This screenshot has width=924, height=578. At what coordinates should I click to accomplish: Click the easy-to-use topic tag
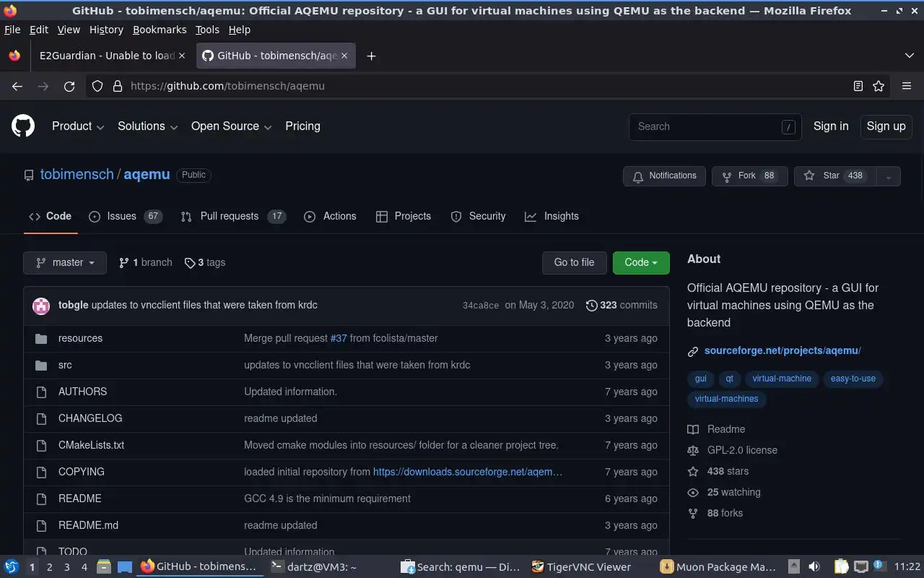click(853, 379)
